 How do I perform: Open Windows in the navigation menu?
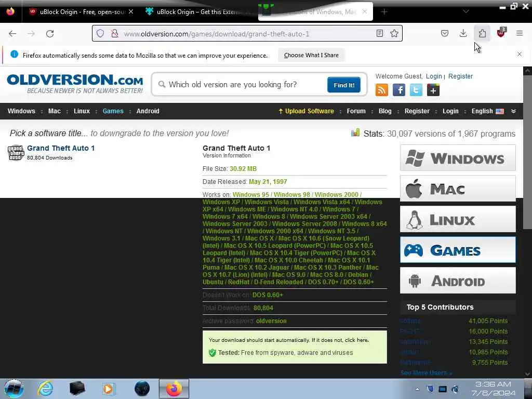coord(21,111)
